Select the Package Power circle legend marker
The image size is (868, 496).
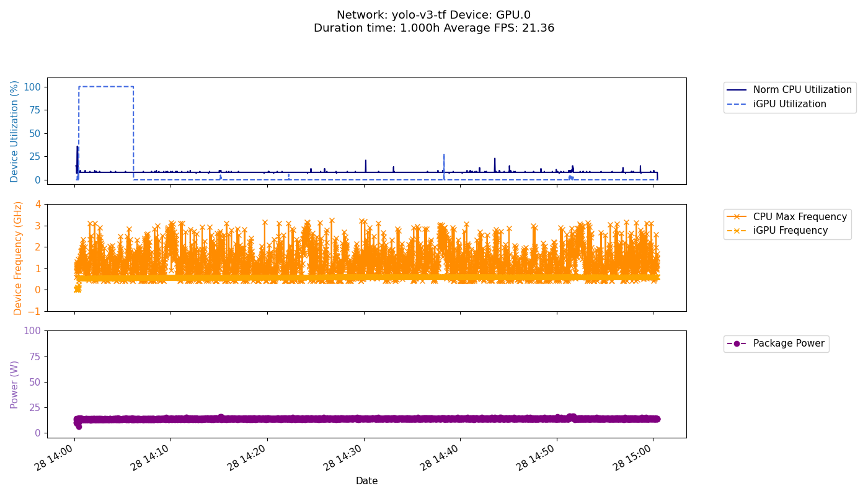click(x=738, y=343)
